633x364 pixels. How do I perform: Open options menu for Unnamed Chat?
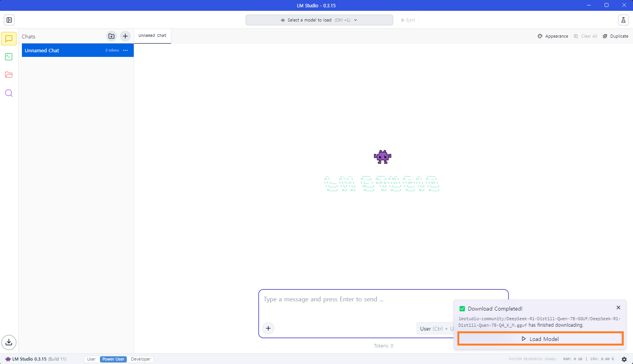click(x=125, y=50)
